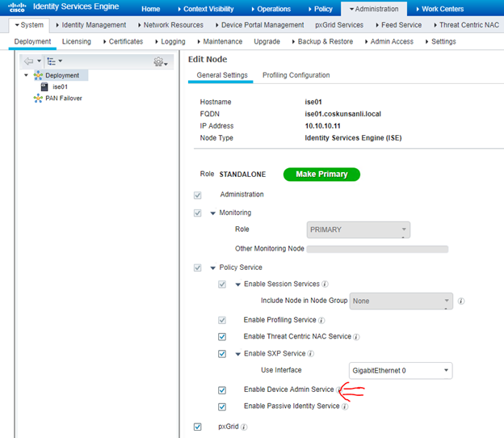Screen dimensions: 504x438
Task: Select the General Settings tab
Action: click(222, 75)
